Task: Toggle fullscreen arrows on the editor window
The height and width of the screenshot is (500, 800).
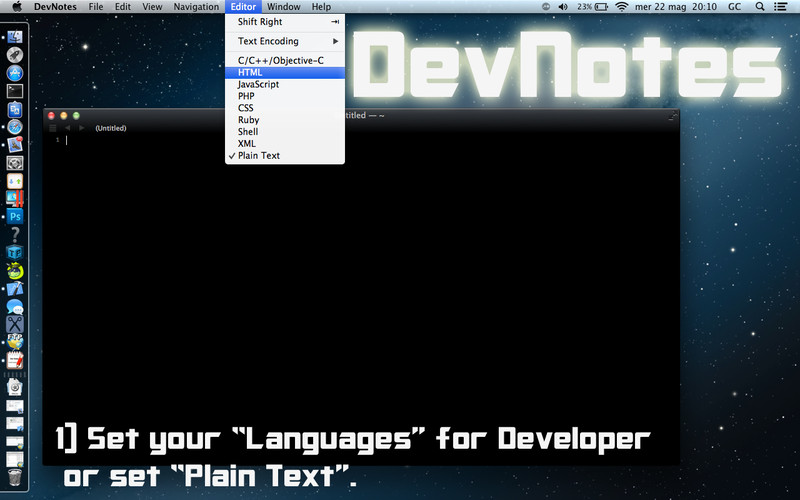Action: [673, 116]
